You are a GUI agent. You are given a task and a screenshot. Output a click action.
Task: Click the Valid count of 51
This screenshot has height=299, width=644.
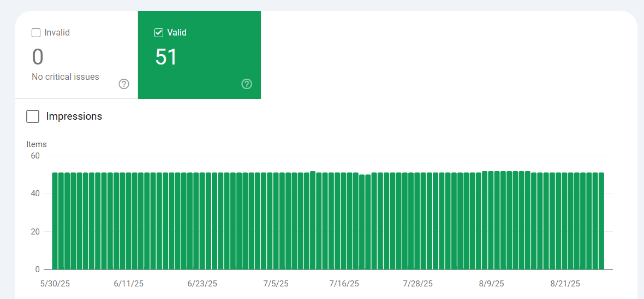166,57
